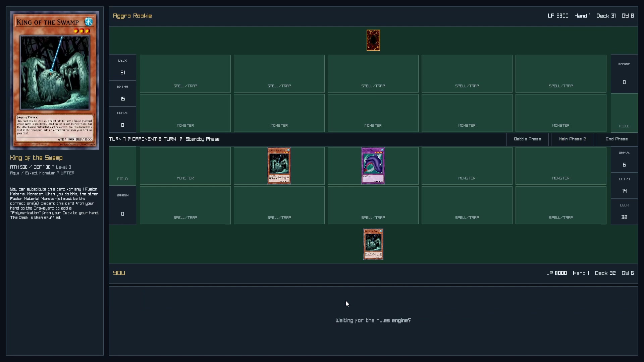The width and height of the screenshot is (644, 362).
Task: Click opponent's 'Hand 1' header stat
Action: (x=583, y=16)
